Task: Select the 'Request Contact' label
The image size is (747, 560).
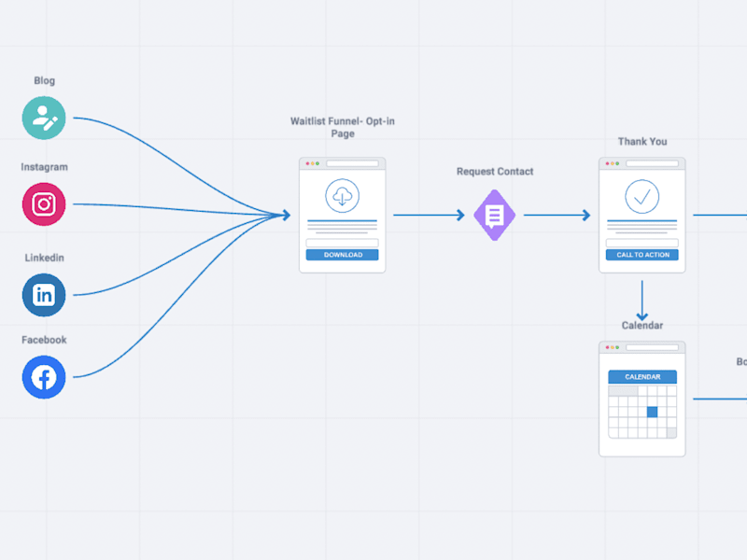Action: pyautogui.click(x=495, y=172)
